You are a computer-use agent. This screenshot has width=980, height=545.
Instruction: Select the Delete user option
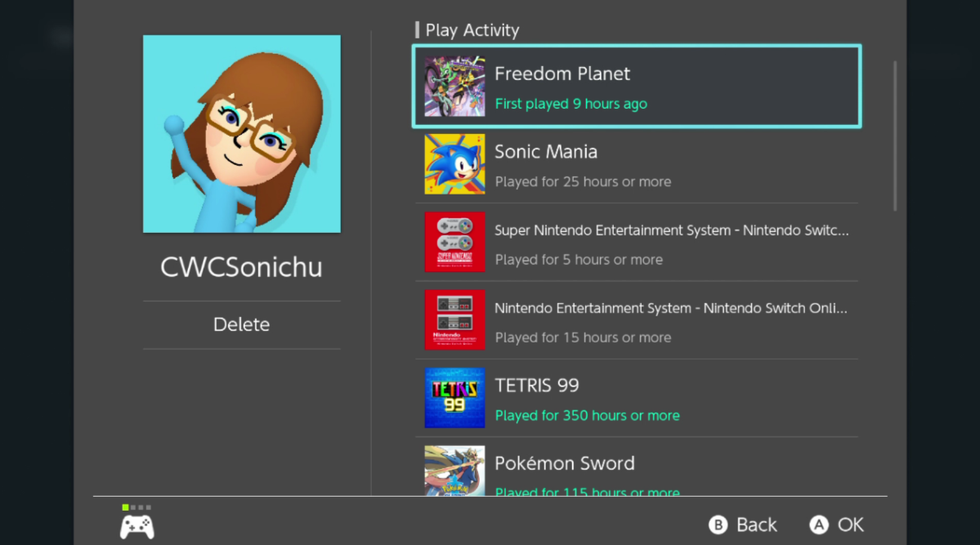coord(241,324)
